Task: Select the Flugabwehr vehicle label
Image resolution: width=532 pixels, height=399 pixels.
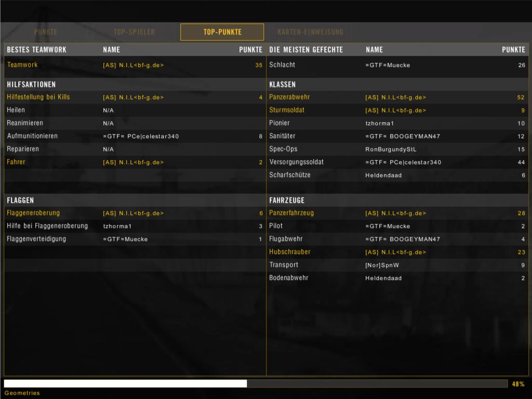Action: click(286, 238)
